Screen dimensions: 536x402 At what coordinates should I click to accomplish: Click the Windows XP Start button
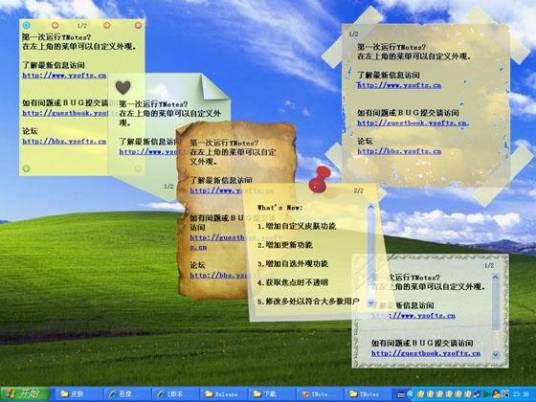tap(25, 394)
